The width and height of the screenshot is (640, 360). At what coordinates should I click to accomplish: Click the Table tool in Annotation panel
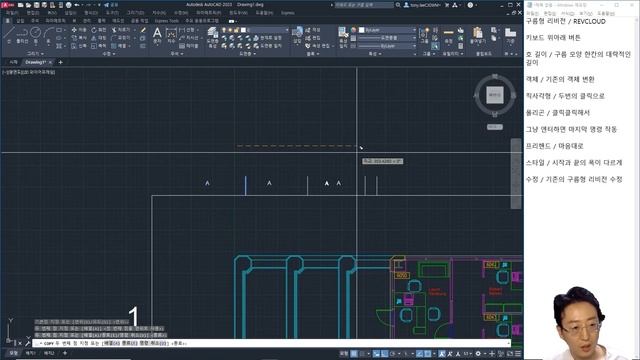[x=189, y=46]
